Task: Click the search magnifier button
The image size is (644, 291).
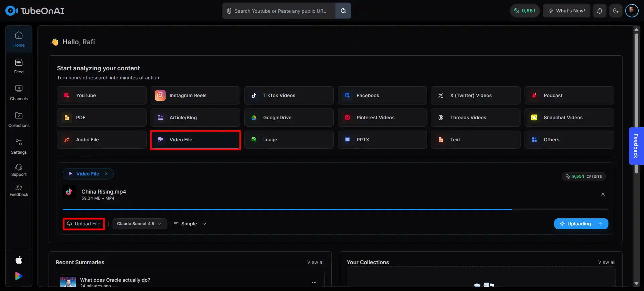Action: [343, 11]
